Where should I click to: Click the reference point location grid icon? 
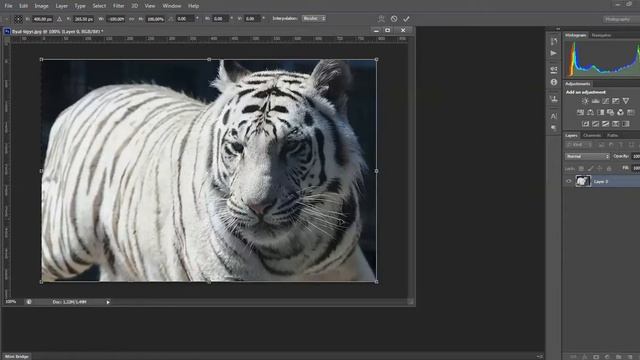18,19
